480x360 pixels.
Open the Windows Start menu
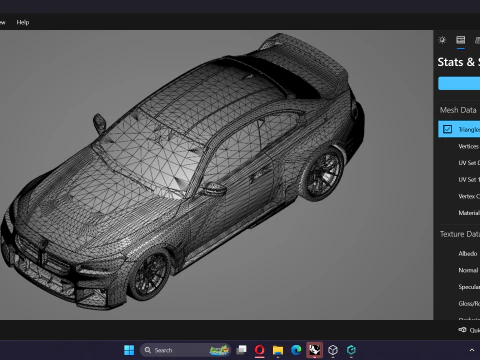[x=129, y=350]
